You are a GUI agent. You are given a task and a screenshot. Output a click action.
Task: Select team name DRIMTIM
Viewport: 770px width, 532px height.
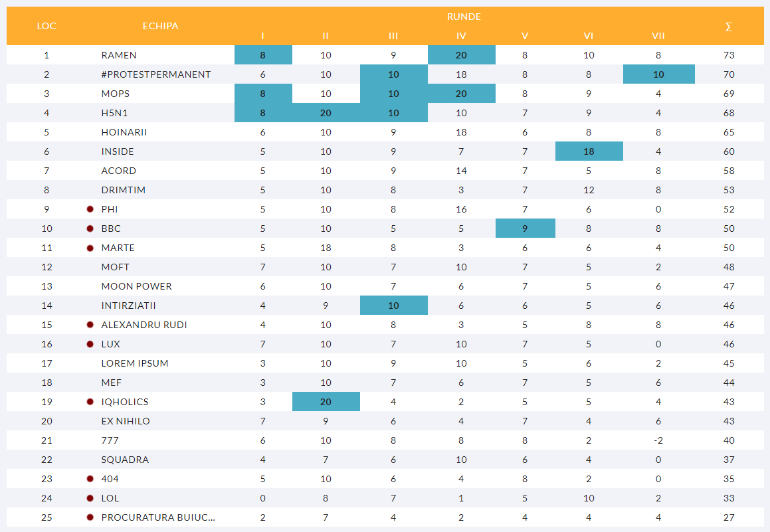coord(124,190)
